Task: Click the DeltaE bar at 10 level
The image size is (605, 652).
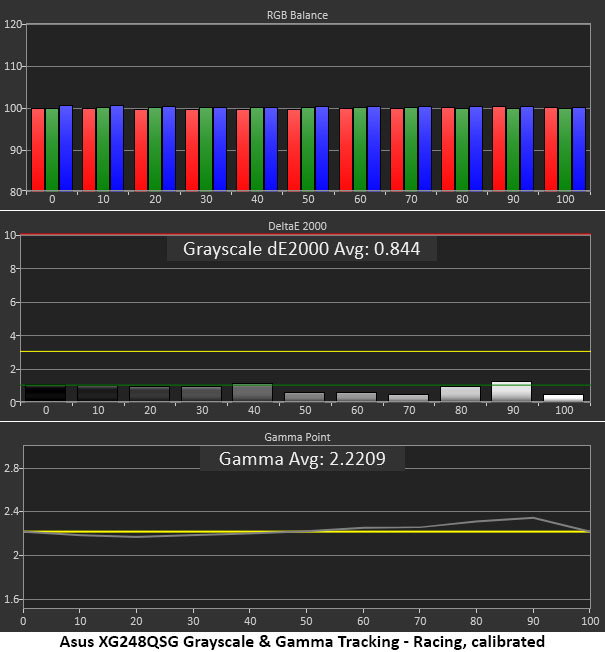Action: [x=97, y=393]
